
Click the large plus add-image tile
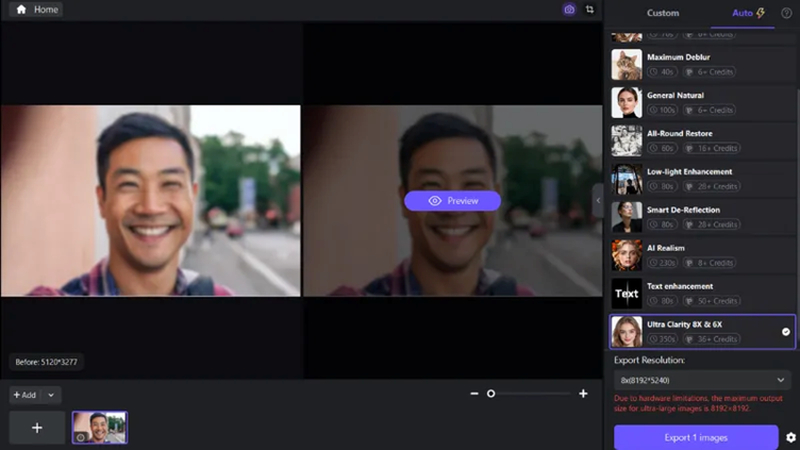click(x=37, y=428)
